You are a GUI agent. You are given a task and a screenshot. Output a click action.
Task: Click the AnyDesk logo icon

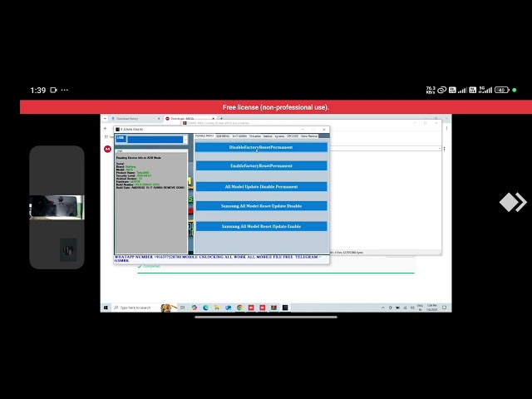click(513, 202)
